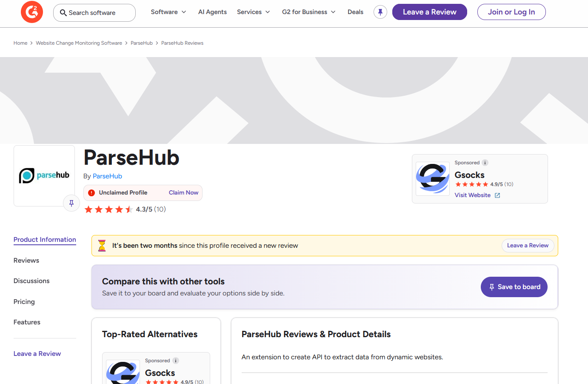Expand the G2 for Business dropdown
588x384 pixels.
pyautogui.click(x=308, y=12)
